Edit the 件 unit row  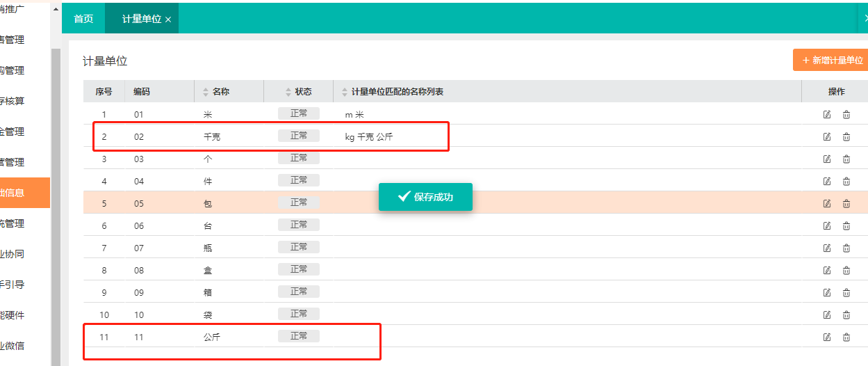coord(827,182)
